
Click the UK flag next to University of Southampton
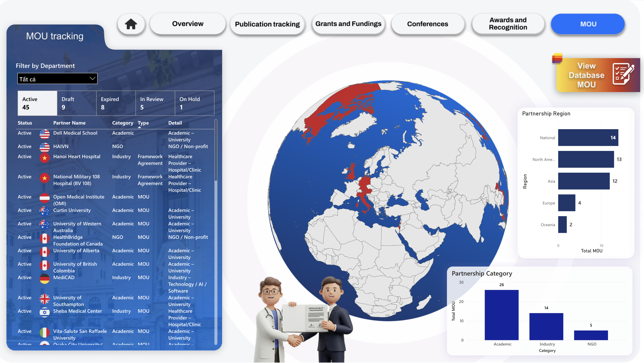(44, 299)
